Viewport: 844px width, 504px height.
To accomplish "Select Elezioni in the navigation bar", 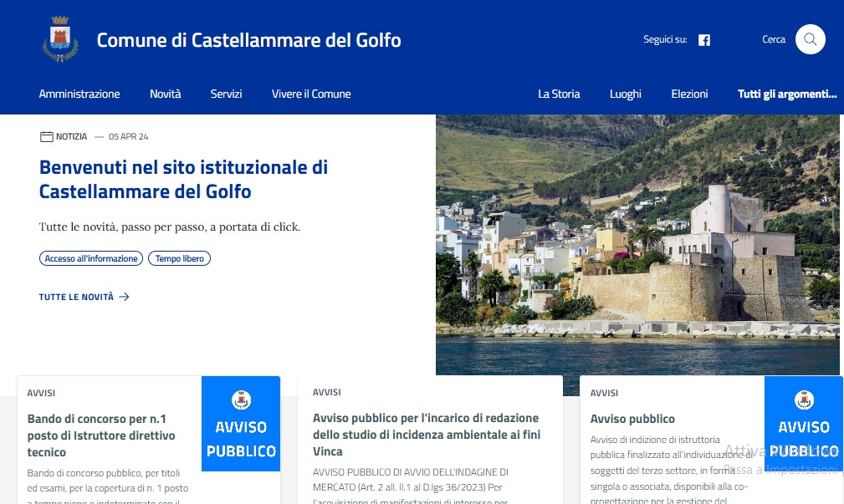I will click(x=689, y=94).
